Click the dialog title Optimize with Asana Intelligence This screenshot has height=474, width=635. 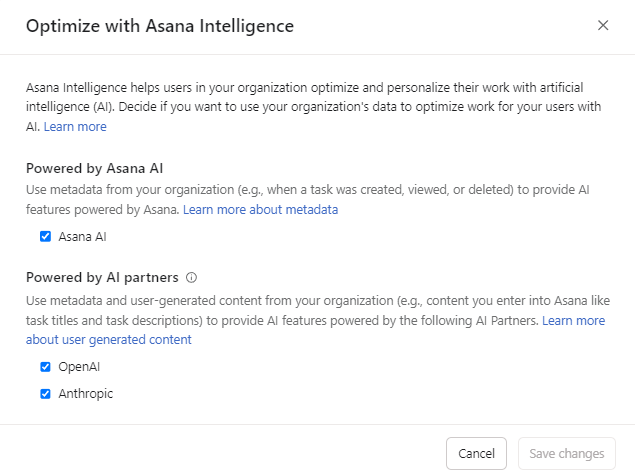160,26
